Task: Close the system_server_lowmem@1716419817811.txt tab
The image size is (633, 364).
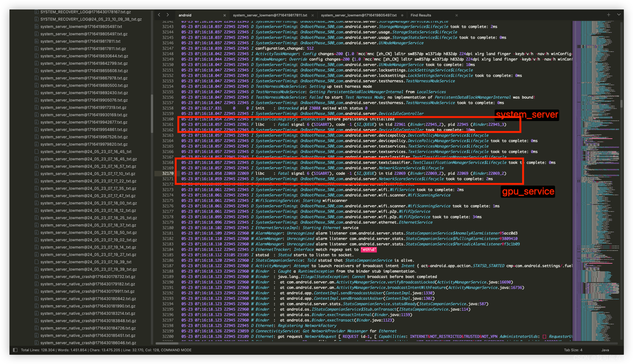Action: pos(313,15)
